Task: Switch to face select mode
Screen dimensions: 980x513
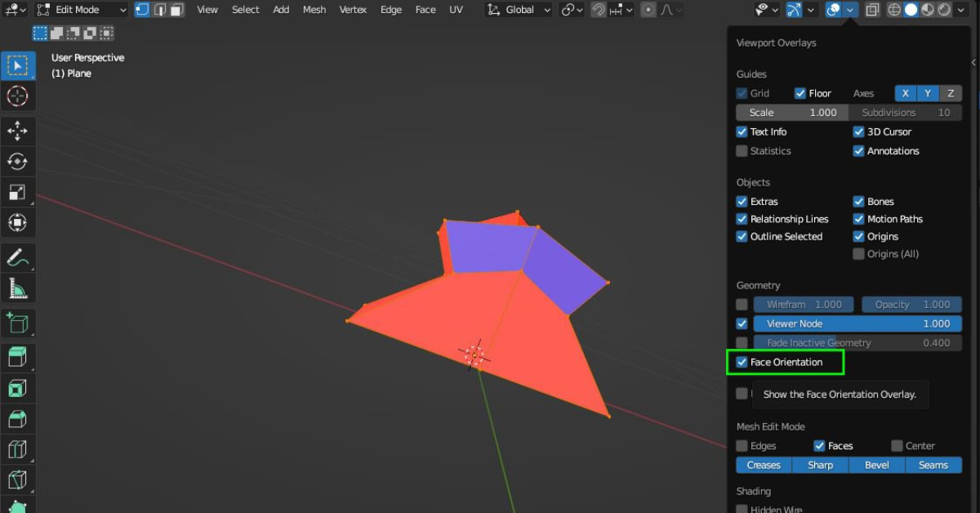Action: 176,9
